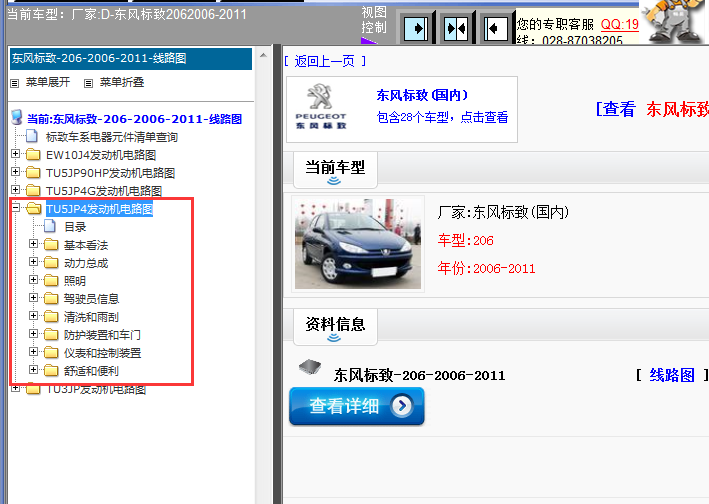Click the 东风标致-206-2006-2011-线路图 header bar

point(131,59)
